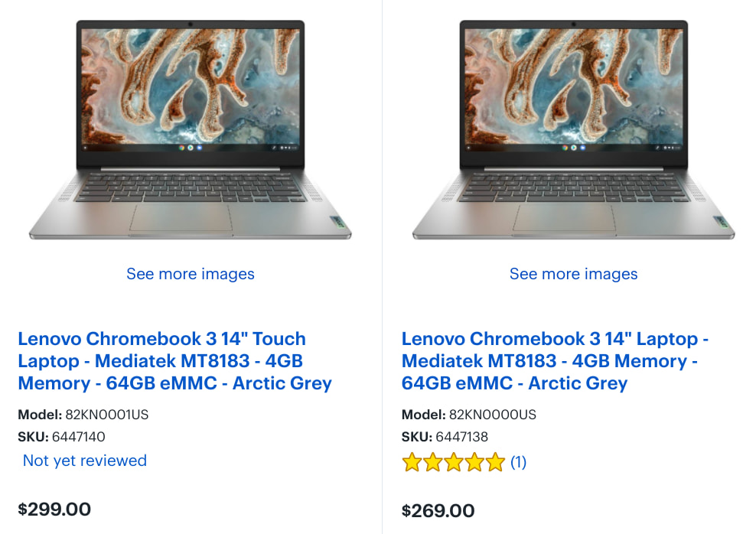Click See more images under Touch laptop
This screenshot has width=756, height=534.
(x=191, y=274)
